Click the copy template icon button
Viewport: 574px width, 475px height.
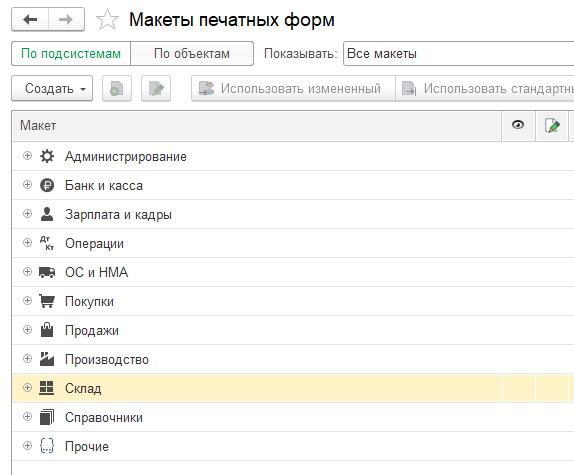(117, 89)
